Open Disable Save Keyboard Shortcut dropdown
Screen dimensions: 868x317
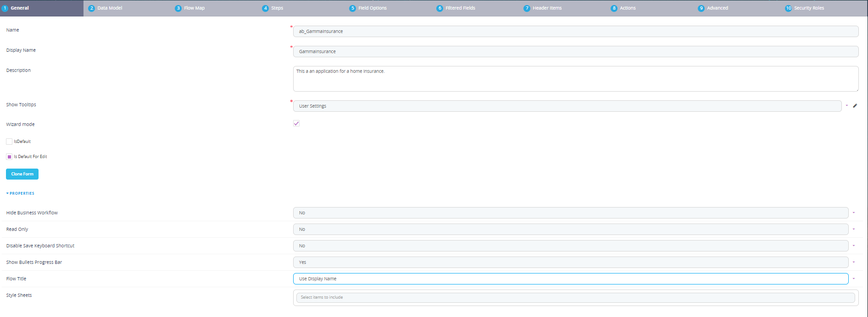[853, 246]
